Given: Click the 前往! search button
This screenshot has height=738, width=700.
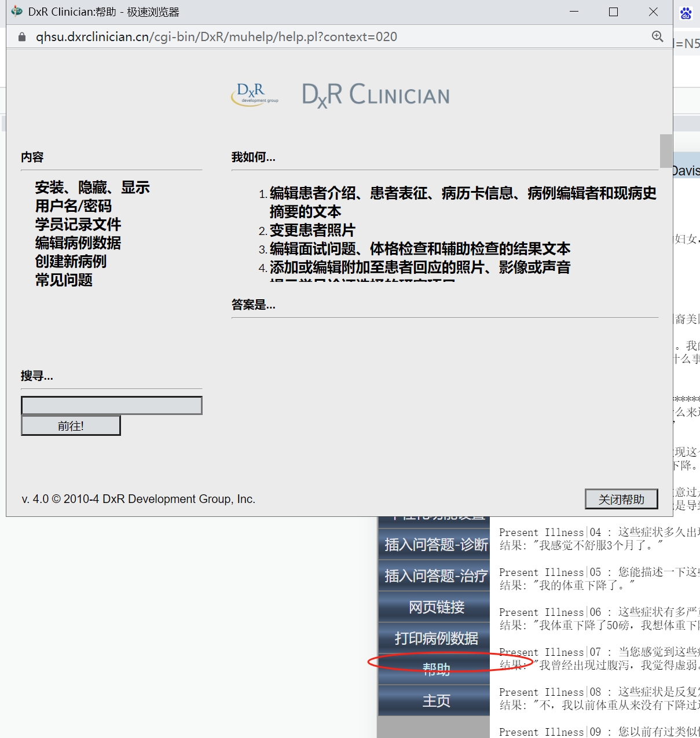Looking at the screenshot, I should [71, 426].
